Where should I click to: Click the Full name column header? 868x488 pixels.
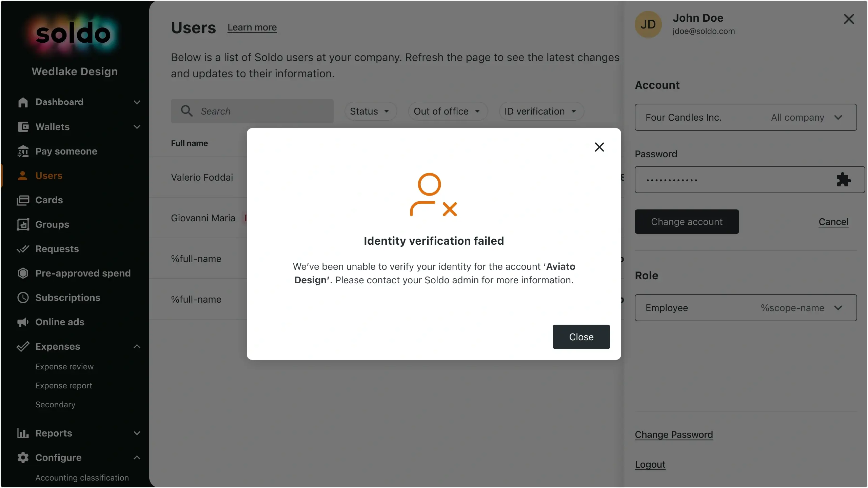[189, 143]
